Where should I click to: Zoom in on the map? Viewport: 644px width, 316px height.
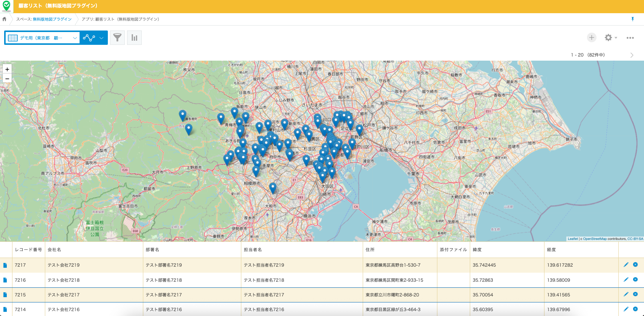click(x=7, y=69)
